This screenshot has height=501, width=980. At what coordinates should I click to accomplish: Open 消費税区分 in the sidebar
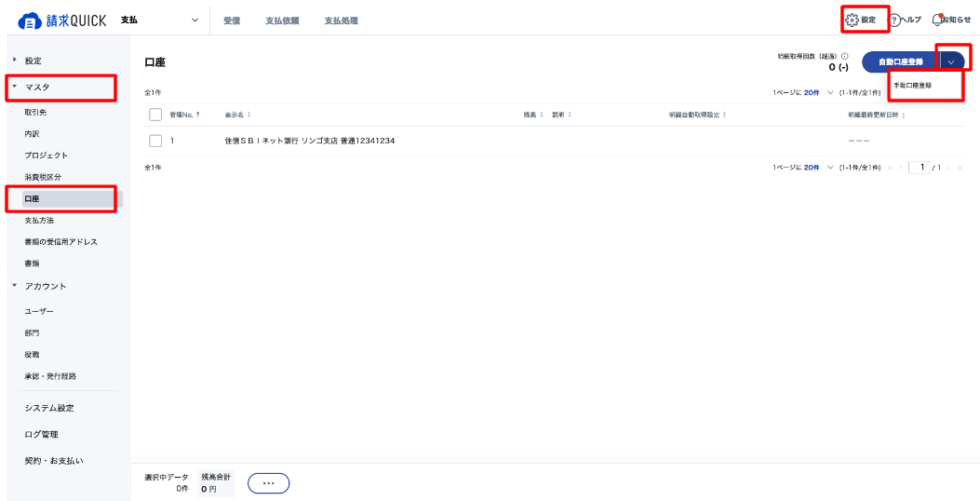[x=43, y=177]
